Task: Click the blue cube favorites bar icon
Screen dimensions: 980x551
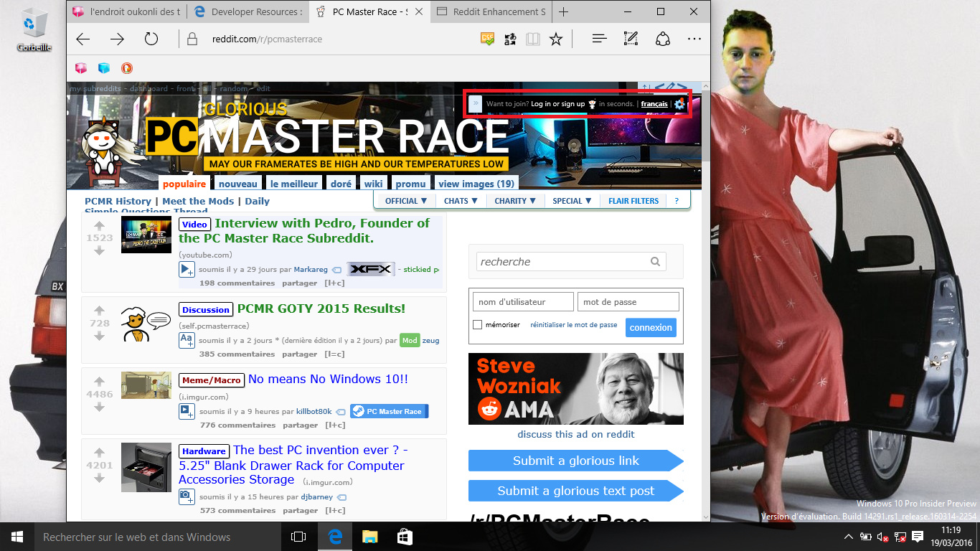Action: 104,68
